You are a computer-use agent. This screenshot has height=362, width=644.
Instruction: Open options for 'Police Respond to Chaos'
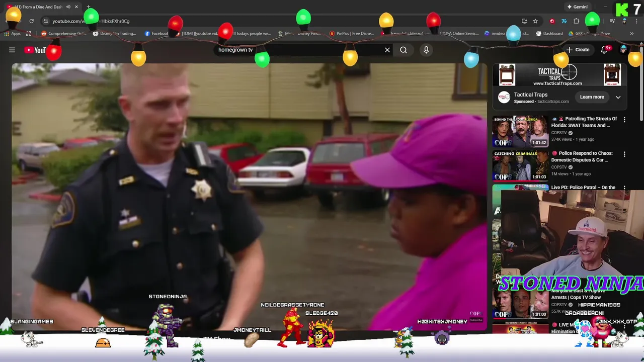624,154
